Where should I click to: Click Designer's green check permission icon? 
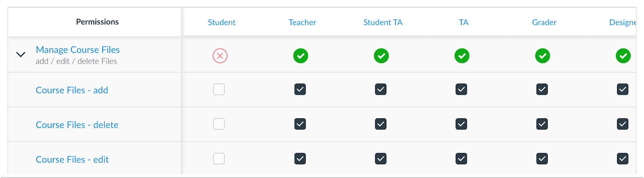click(623, 56)
